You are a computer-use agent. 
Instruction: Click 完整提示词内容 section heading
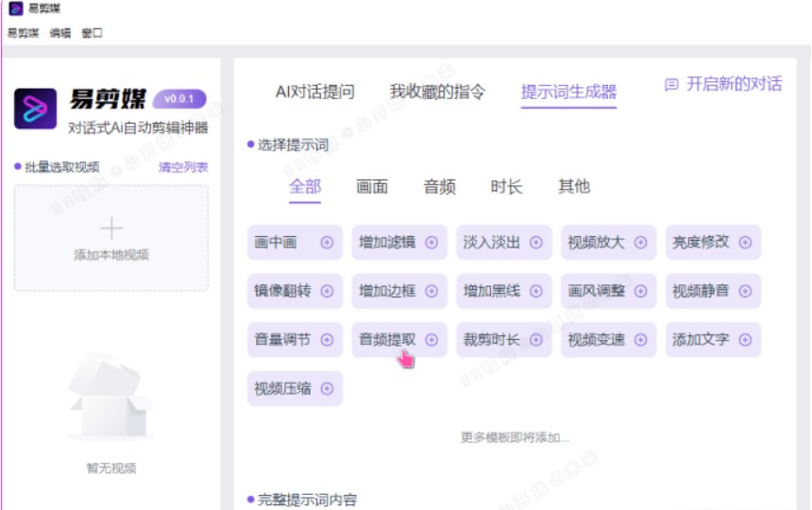[307, 500]
